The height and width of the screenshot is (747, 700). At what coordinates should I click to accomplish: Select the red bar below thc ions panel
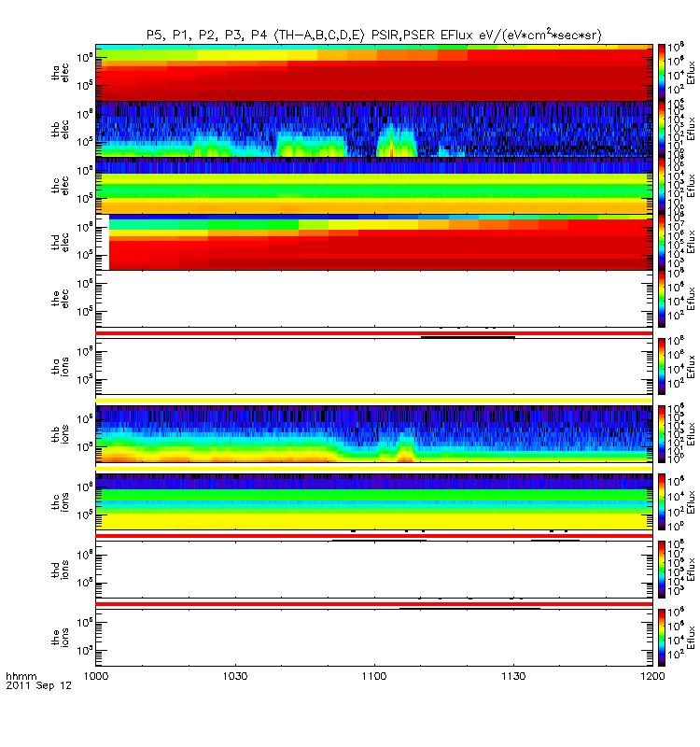pyautogui.click(x=374, y=536)
